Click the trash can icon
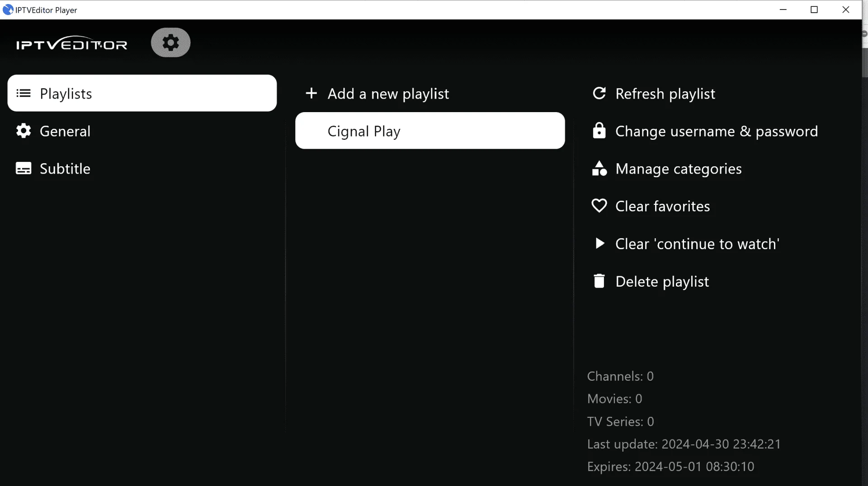 [x=599, y=281]
